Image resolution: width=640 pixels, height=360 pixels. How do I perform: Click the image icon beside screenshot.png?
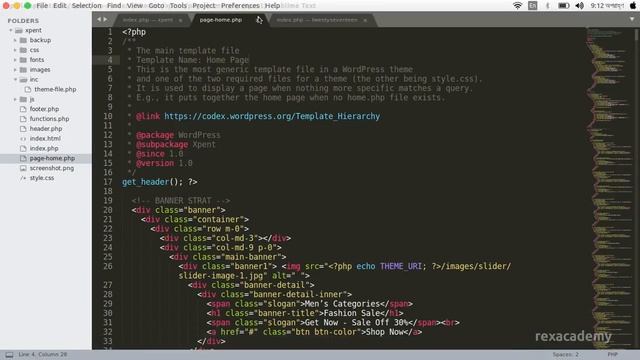[23, 168]
